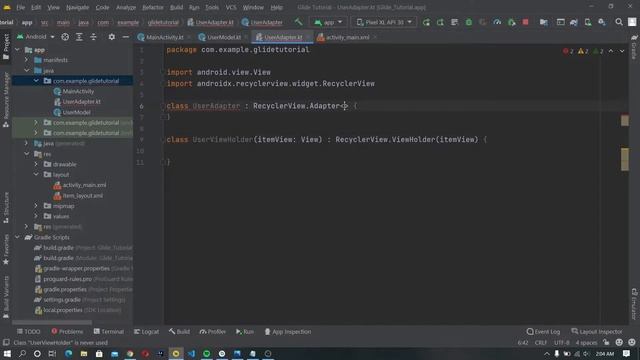Open the Analyze menu
640x360 pixels.
(x=126, y=7)
